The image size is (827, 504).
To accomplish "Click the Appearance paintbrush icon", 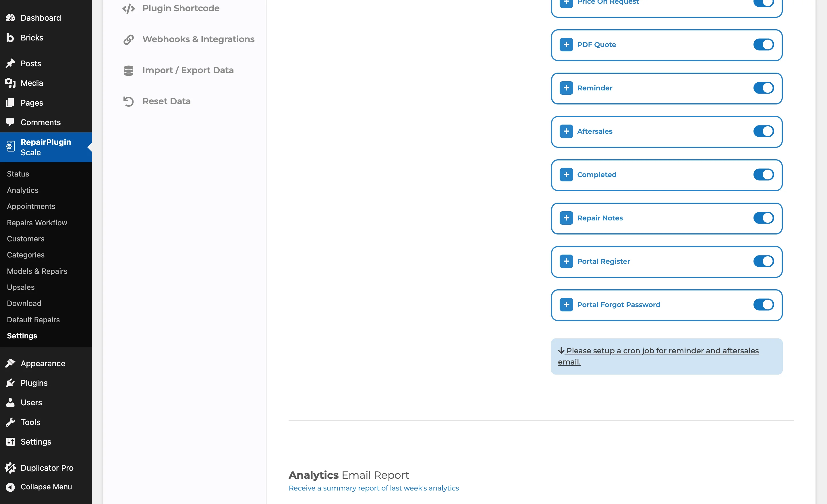I will (10, 363).
